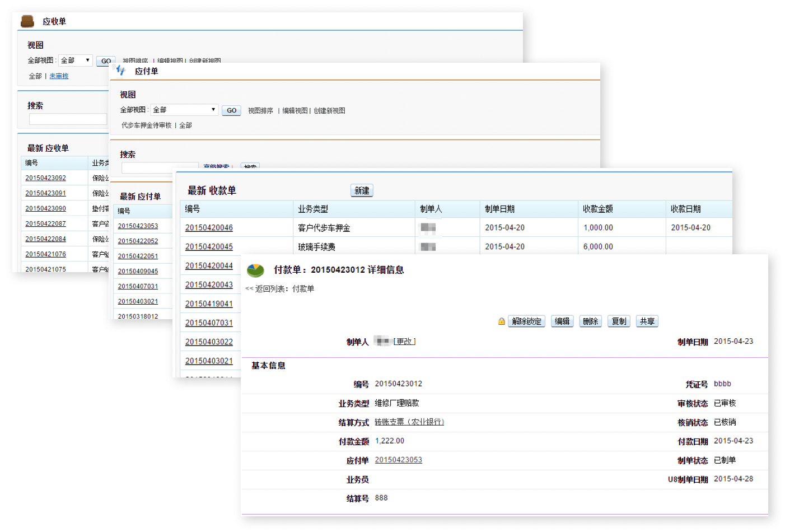Viewport: 785px width, 532px height.
Task: Open 应付单 record 20150407031
Action: point(138,287)
